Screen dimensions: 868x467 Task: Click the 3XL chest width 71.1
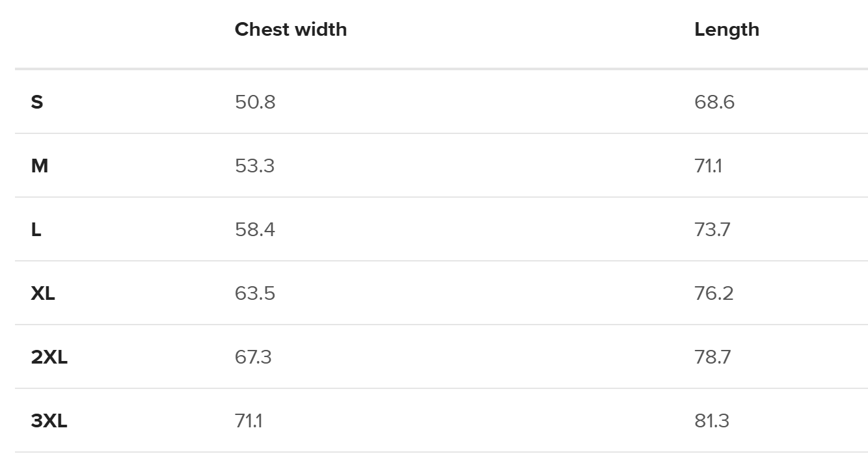pyautogui.click(x=249, y=421)
